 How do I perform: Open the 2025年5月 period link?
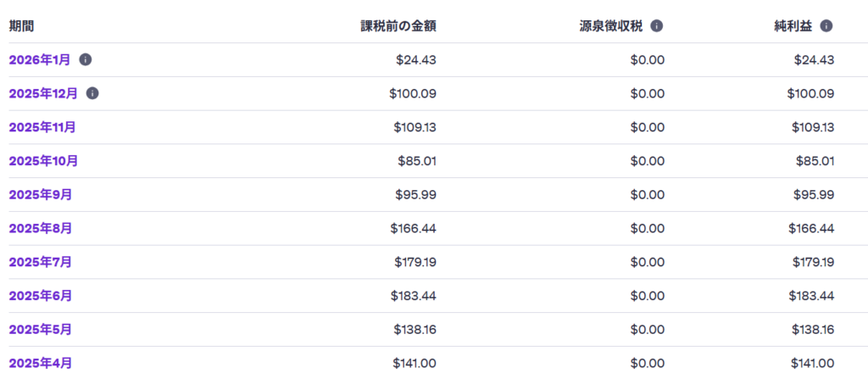click(40, 329)
